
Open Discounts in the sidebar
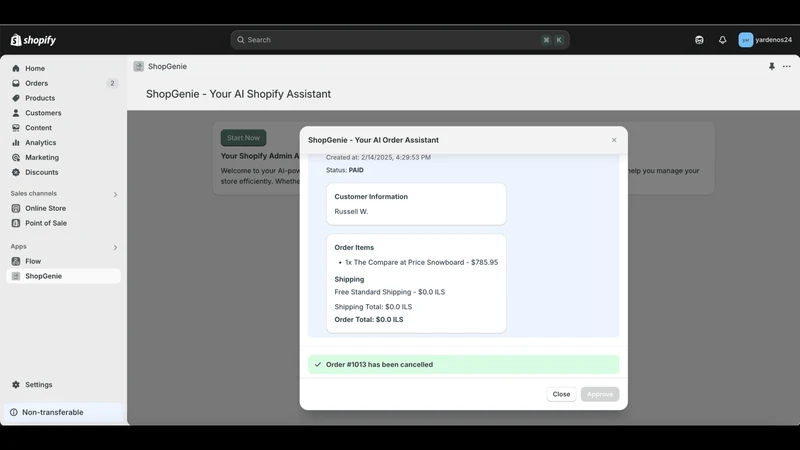coord(63,172)
